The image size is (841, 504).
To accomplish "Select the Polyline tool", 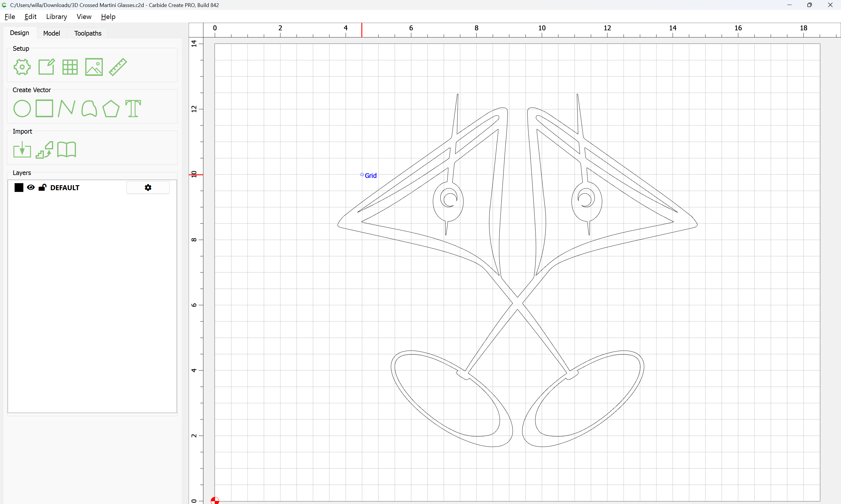I will point(67,109).
